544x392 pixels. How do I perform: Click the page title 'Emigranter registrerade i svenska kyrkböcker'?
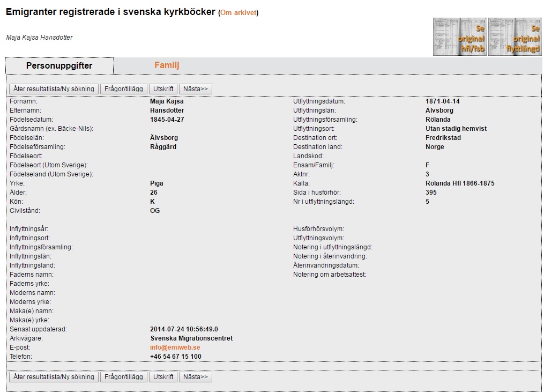pyautogui.click(x=110, y=12)
